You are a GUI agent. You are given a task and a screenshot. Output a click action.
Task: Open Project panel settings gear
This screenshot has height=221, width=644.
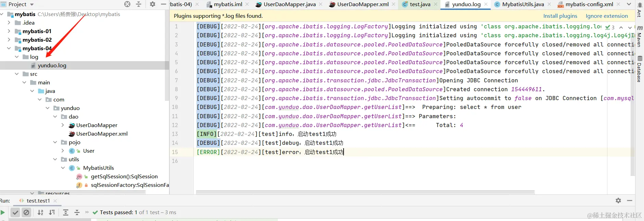(153, 4)
